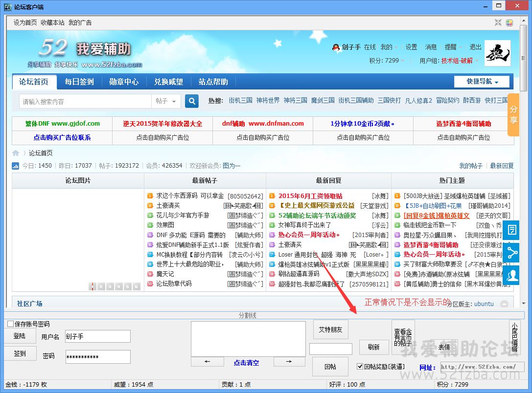
Task: Open the 勋章中心 tab
Action: (x=123, y=82)
